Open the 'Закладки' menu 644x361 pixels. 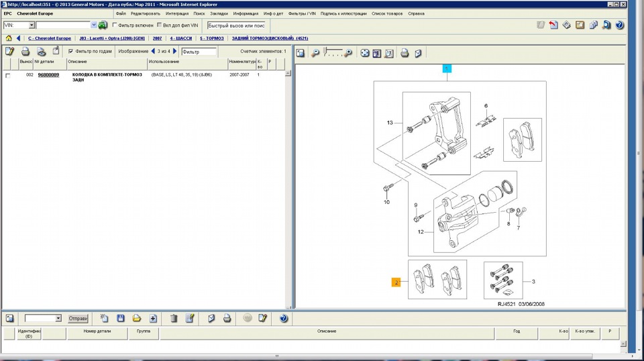coord(219,13)
